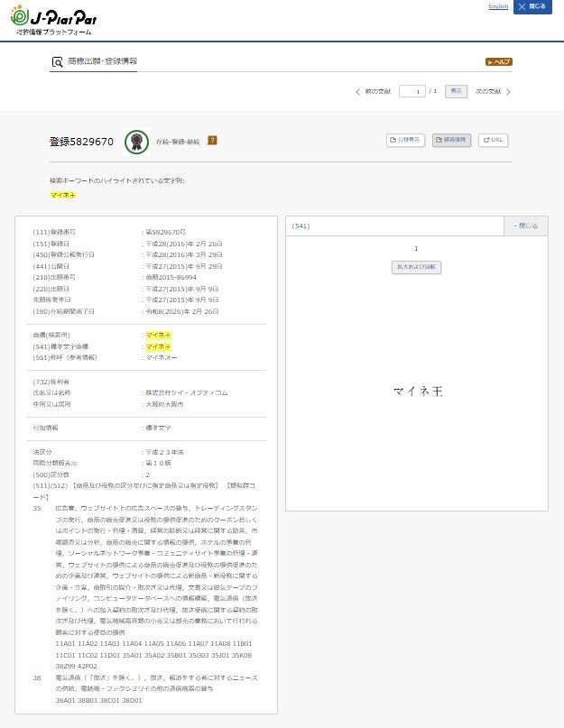This screenshot has width=564, height=728.
Task: Click the (541) panel header label
Action: coord(301,226)
